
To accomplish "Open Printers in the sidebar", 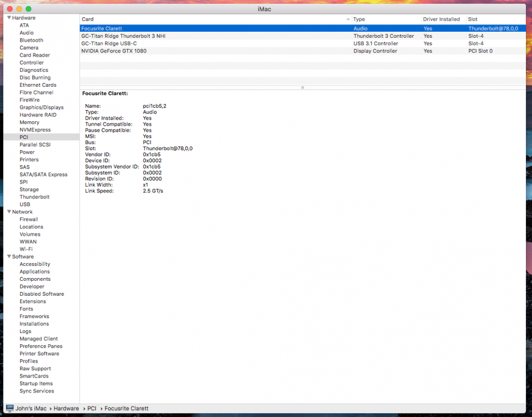I will click(x=29, y=160).
